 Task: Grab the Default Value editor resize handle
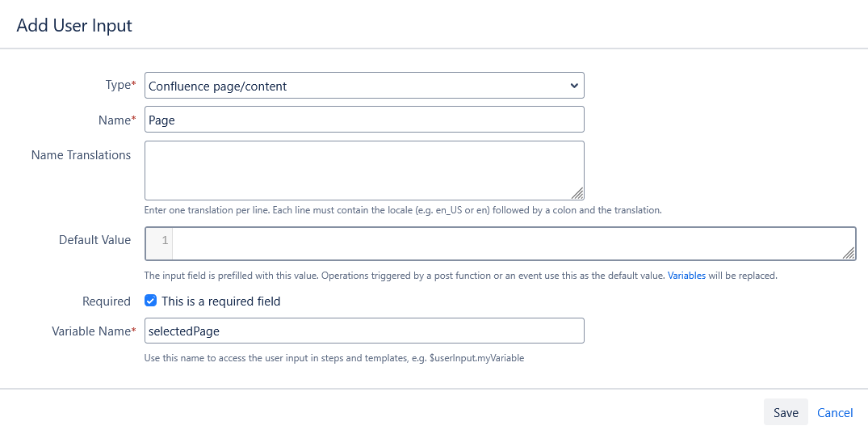click(849, 253)
